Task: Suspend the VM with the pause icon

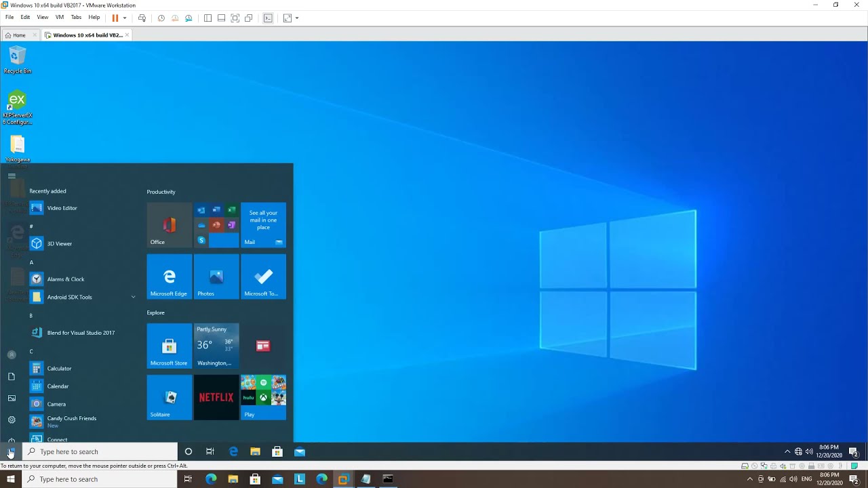Action: pos(115,18)
